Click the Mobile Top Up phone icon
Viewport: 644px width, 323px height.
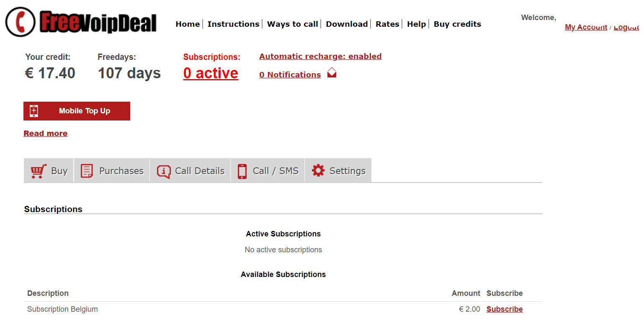tap(34, 111)
